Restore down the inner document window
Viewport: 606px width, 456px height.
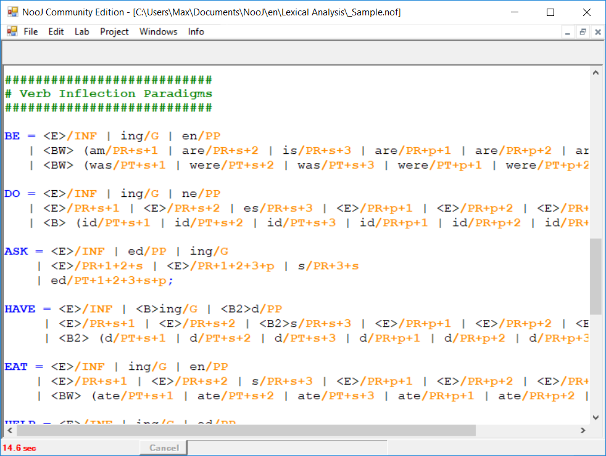580,32
